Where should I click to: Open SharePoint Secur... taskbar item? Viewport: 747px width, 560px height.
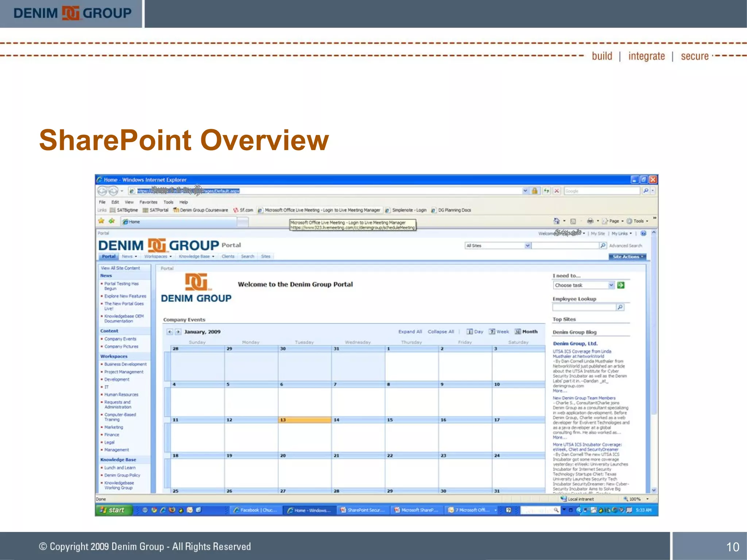363,510
